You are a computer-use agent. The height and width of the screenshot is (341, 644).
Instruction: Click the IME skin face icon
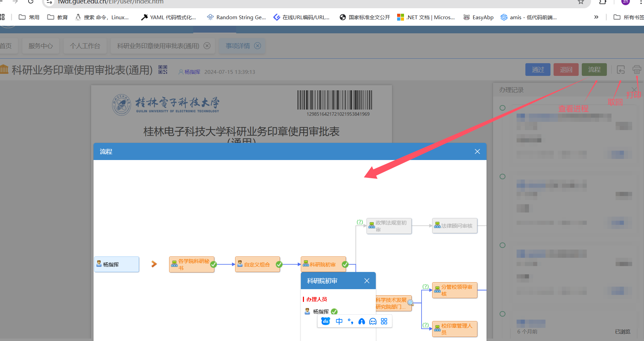(x=373, y=321)
